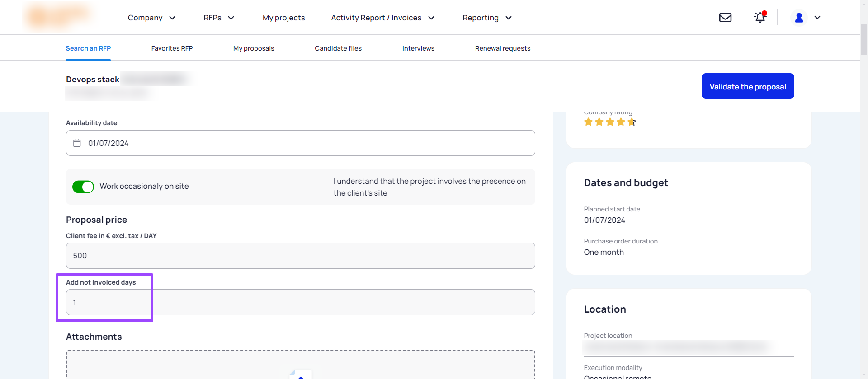Expand the user account menu chevron
868x379 pixels.
[x=817, y=18]
